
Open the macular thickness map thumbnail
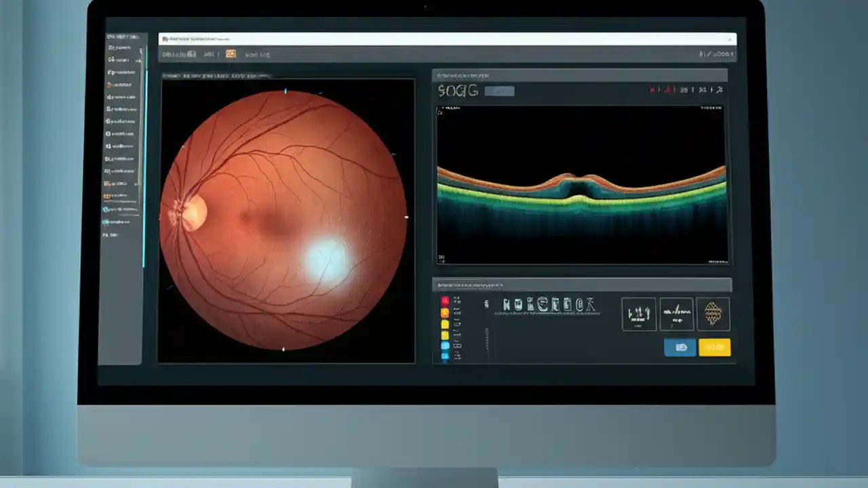(x=713, y=314)
